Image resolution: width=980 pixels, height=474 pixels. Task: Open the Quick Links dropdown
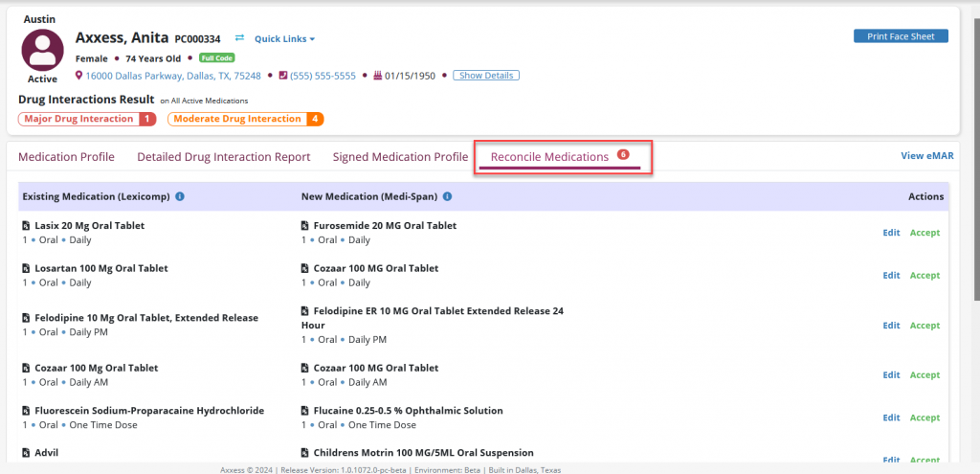(x=284, y=39)
